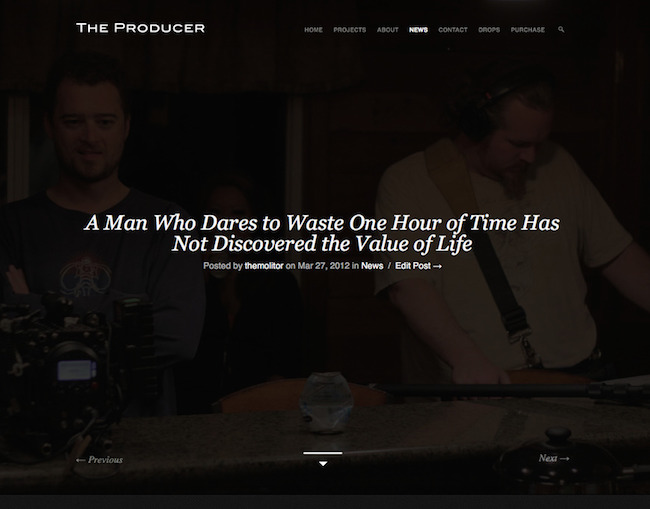Open author themolitor's profile link
650x509 pixels.
coord(264,266)
